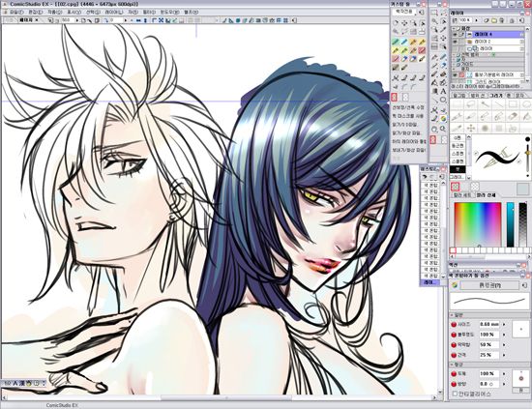Viewport: 532px width, 409px height.
Task: Click the vertical brush size slider
Action: (527, 157)
